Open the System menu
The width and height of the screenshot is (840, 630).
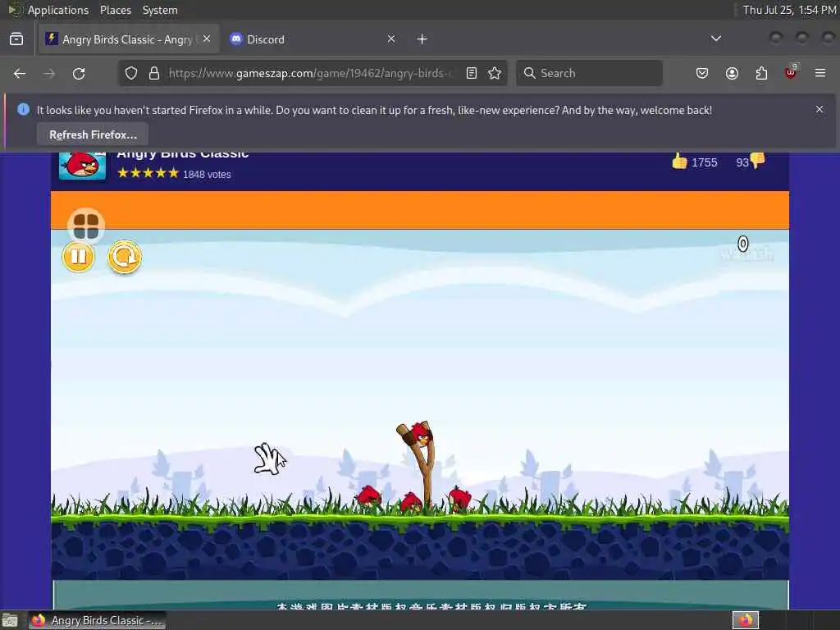coord(160,10)
